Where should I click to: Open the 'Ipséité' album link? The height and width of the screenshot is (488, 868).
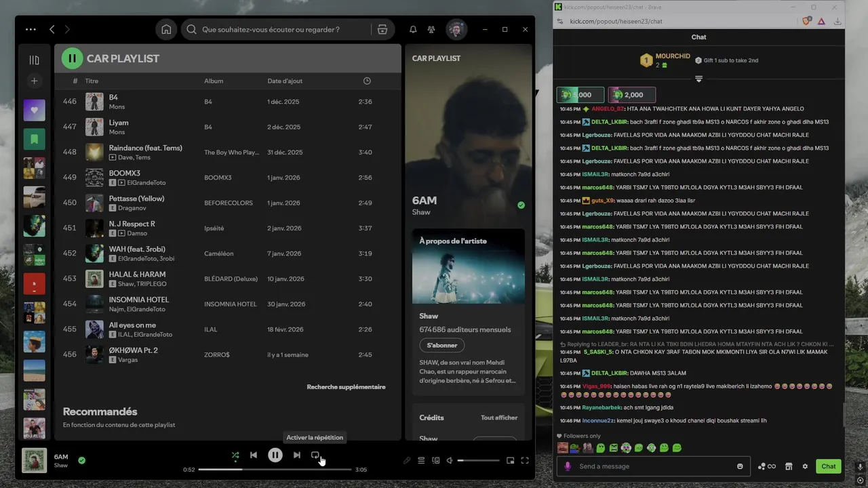[214, 228]
